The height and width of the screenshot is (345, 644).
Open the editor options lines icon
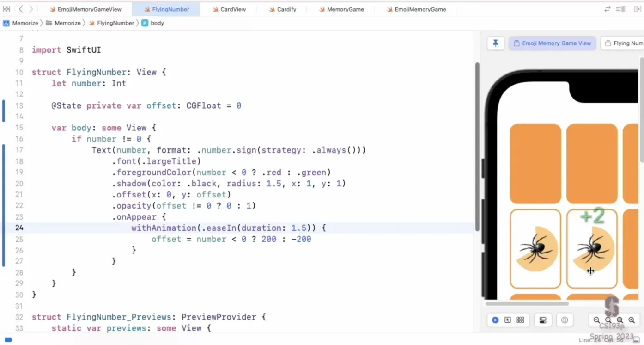(x=620, y=9)
